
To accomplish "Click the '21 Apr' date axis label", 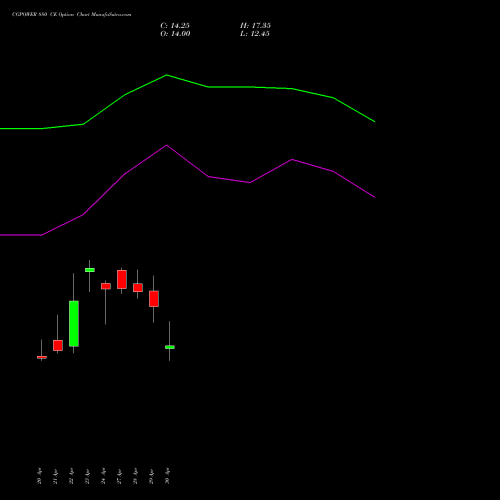I will pyautogui.click(x=55, y=476).
